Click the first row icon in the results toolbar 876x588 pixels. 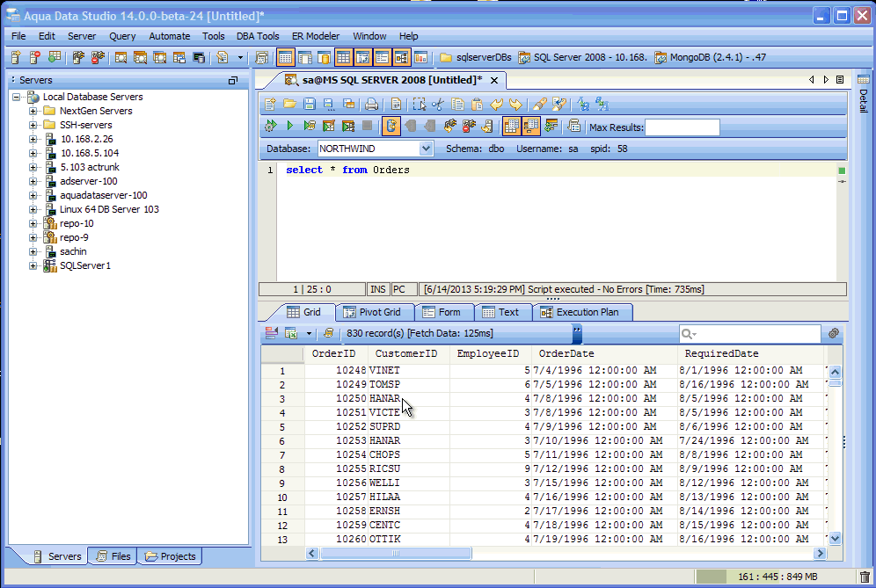[x=272, y=333]
